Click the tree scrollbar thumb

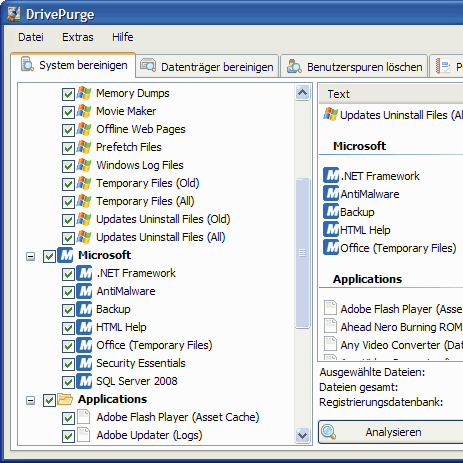[302, 253]
